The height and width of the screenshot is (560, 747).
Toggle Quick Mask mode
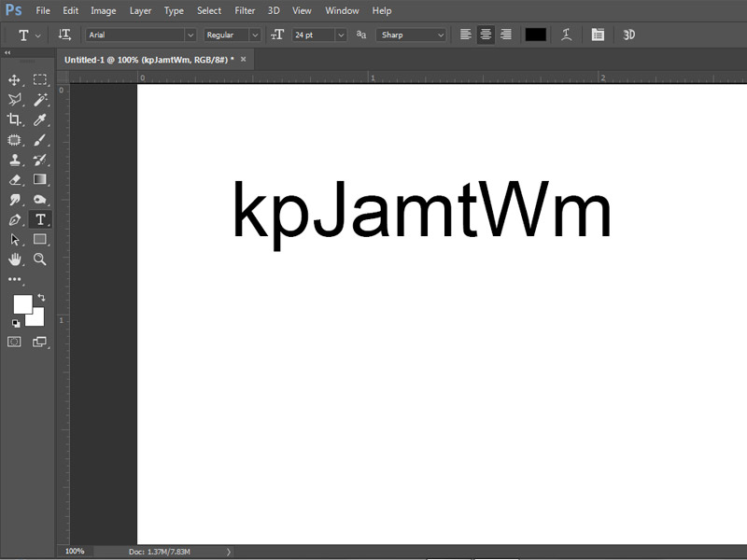point(14,342)
